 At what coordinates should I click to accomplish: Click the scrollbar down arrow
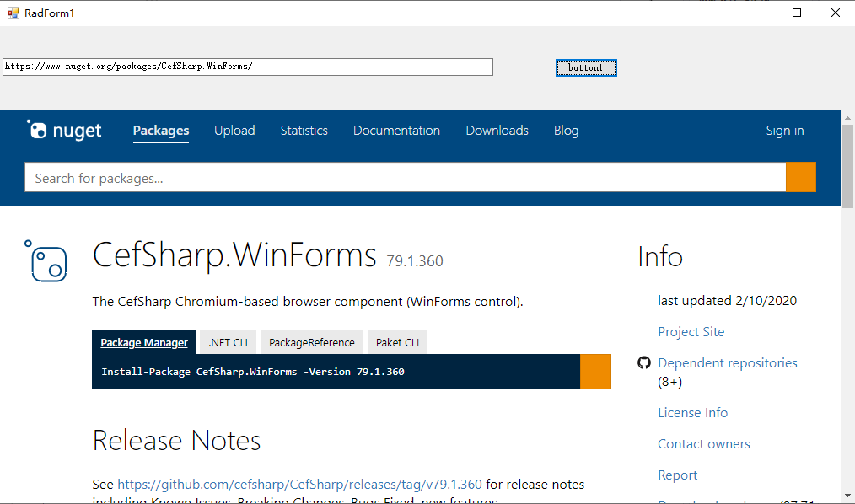(847, 496)
